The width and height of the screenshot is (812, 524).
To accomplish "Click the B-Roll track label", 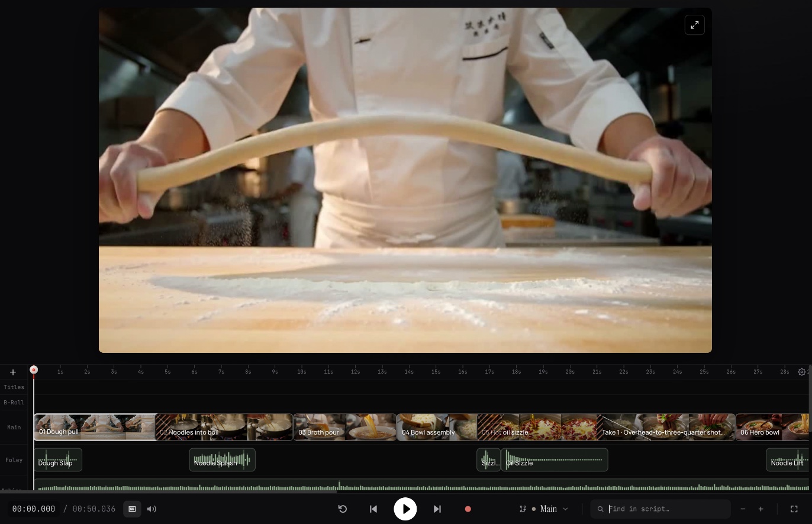I will (14, 403).
